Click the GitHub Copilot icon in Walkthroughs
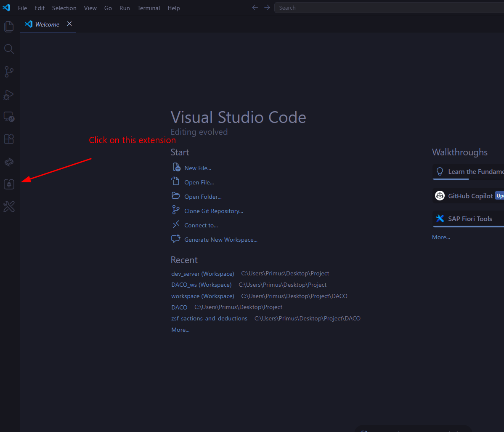504x432 pixels. 440,195
